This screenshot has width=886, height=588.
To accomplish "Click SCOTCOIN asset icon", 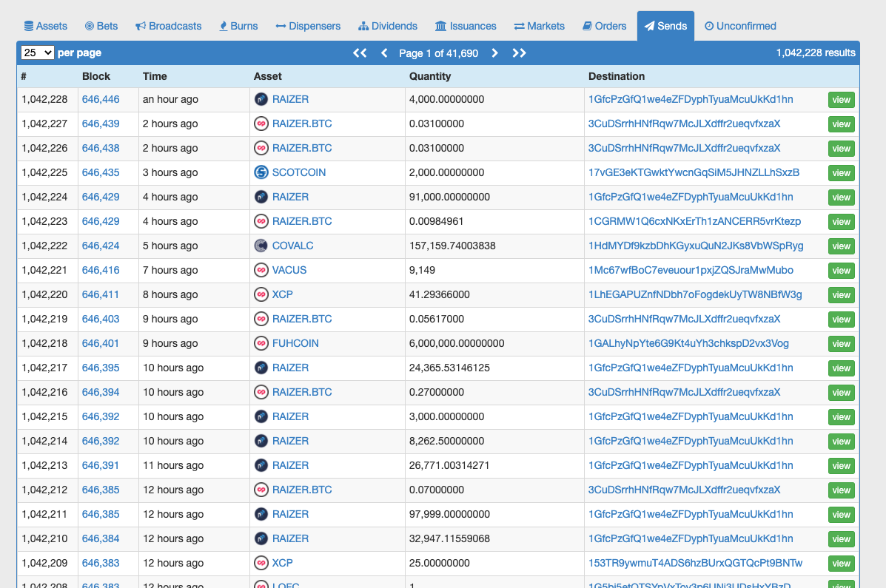I will tap(261, 172).
